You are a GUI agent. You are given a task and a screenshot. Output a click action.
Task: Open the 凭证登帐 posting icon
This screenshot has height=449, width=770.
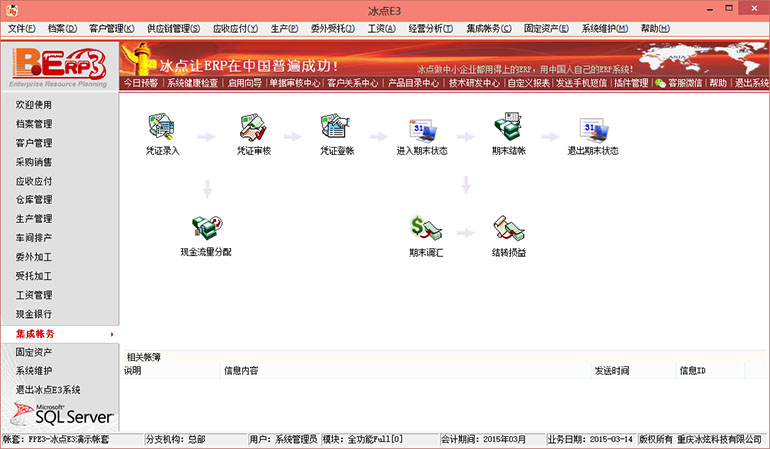click(x=336, y=127)
